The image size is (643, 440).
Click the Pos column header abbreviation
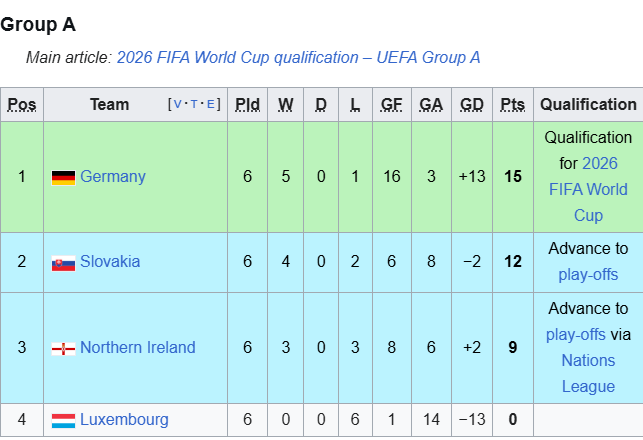[21, 104]
